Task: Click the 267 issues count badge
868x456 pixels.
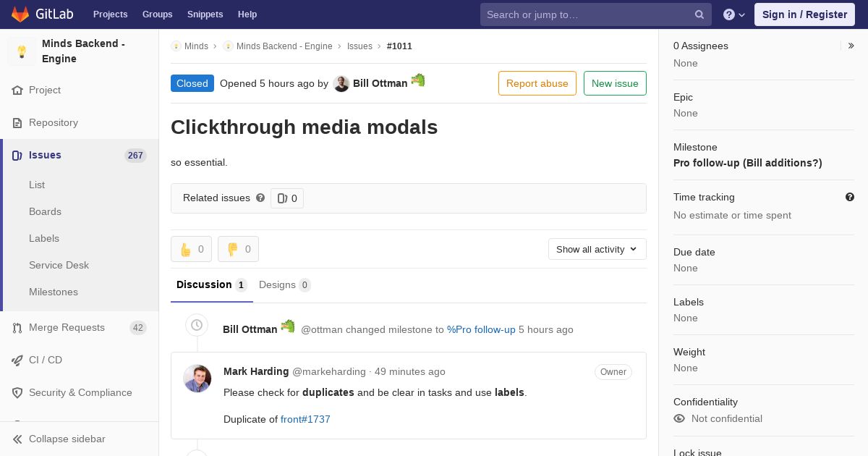Action: click(x=135, y=156)
